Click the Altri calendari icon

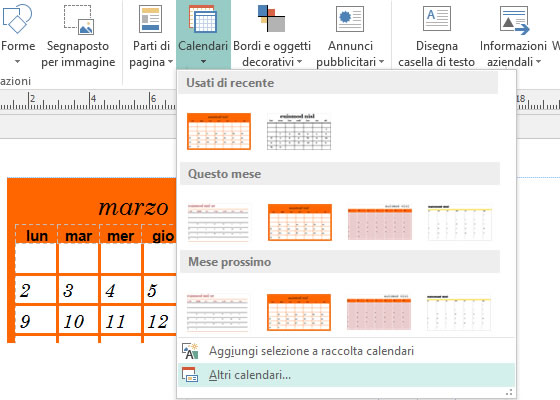click(190, 375)
